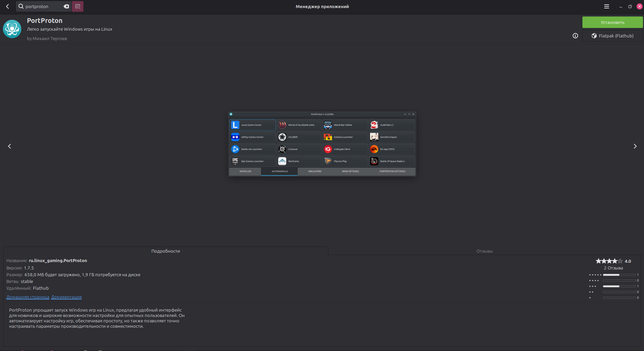The image size is (644, 351).
Task: Open package info via the circled i icon
Action: click(x=575, y=36)
